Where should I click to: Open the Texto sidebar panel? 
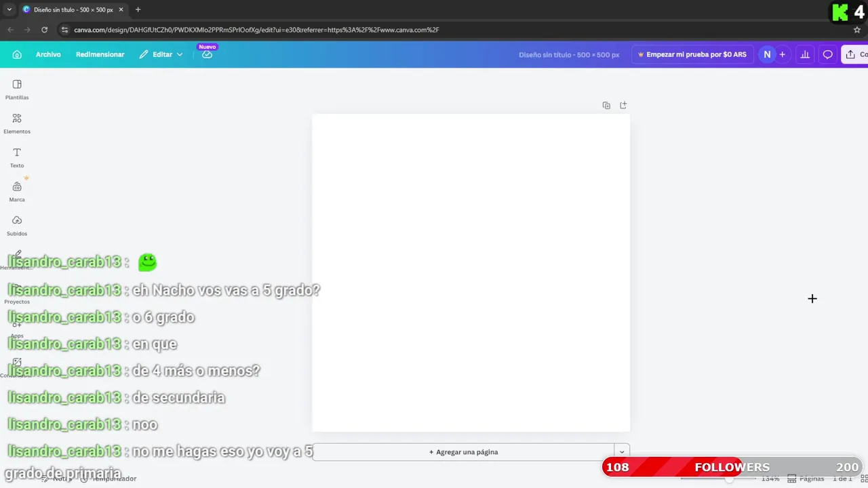[17, 157]
